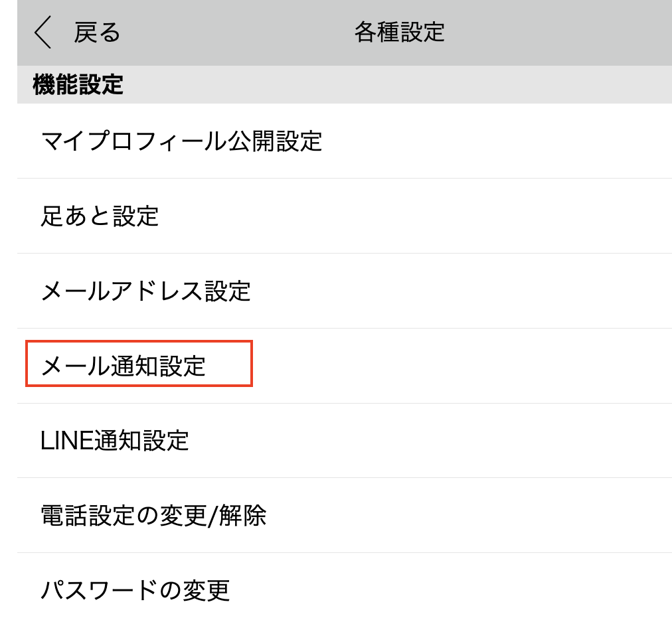Screen dimensions: 672x624
Task: Open the highlighted メール通知設定 entry
Action: pos(124,366)
